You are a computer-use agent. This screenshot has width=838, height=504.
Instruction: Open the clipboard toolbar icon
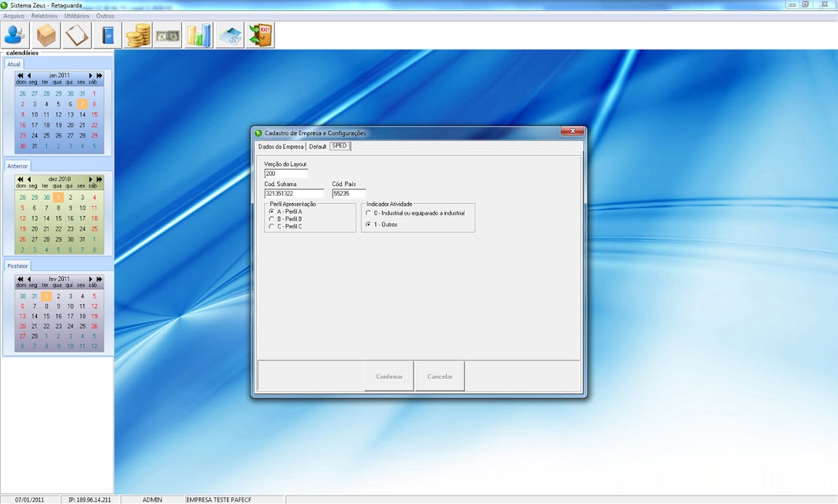click(x=76, y=36)
